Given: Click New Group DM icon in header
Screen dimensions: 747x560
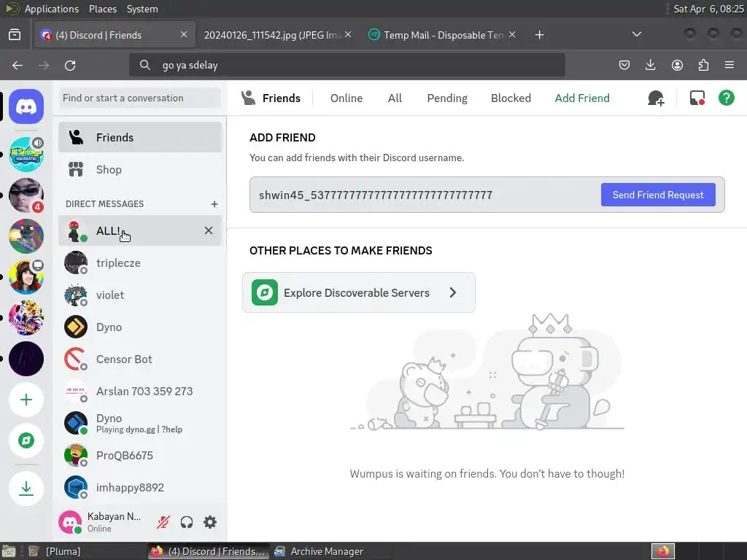Looking at the screenshot, I should coord(656,98).
